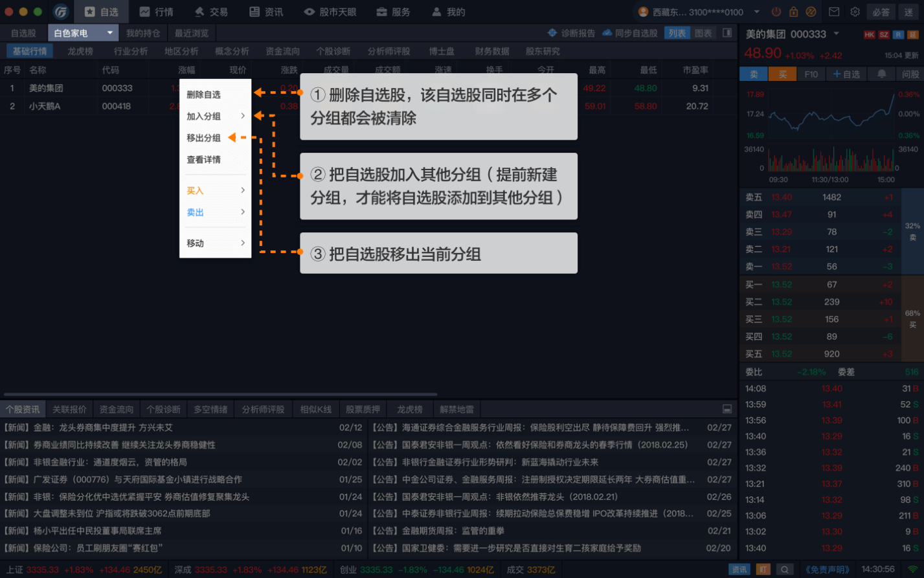Image resolution: width=924 pixels, height=578 pixels.
Task: Select the 小天鹅A stock row
Action: coord(369,106)
